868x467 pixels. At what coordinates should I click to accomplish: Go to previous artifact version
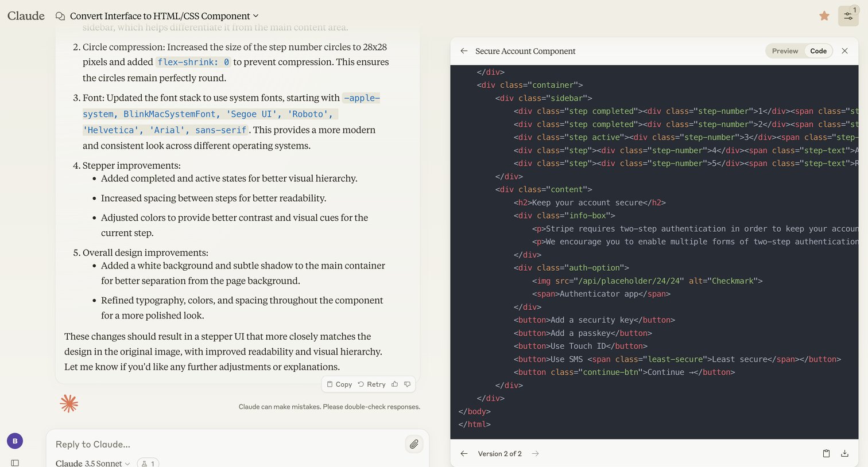pyautogui.click(x=464, y=454)
